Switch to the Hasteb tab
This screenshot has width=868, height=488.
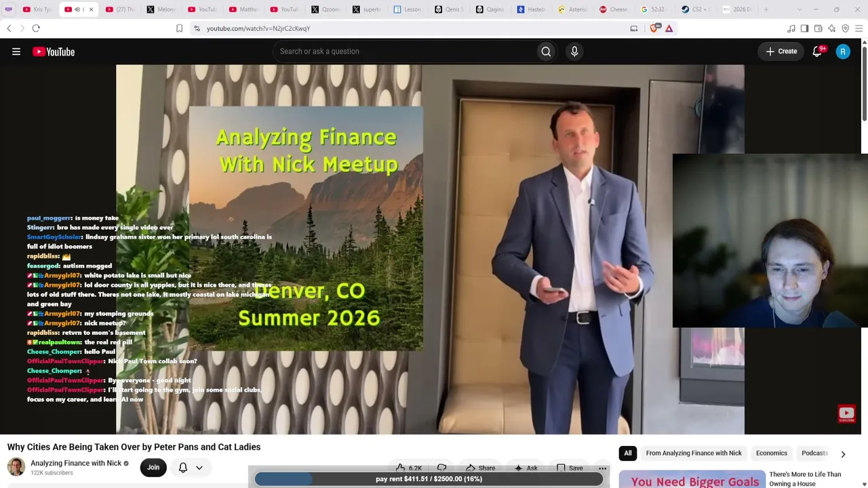pyautogui.click(x=531, y=9)
